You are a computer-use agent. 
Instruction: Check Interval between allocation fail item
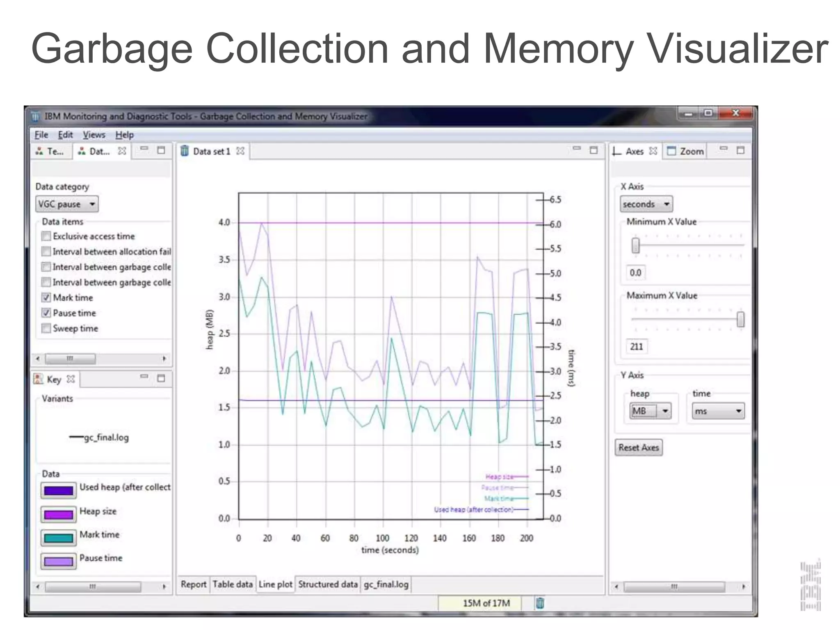[x=46, y=251]
